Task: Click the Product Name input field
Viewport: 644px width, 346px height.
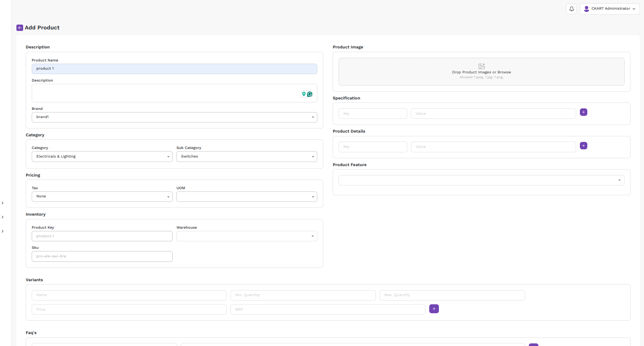Action: (174, 69)
